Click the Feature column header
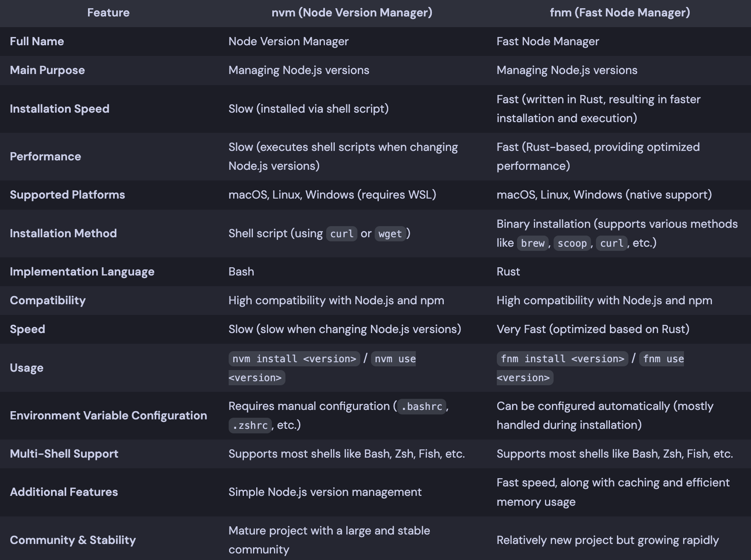Screen dimensions: 751x560 tap(108, 12)
